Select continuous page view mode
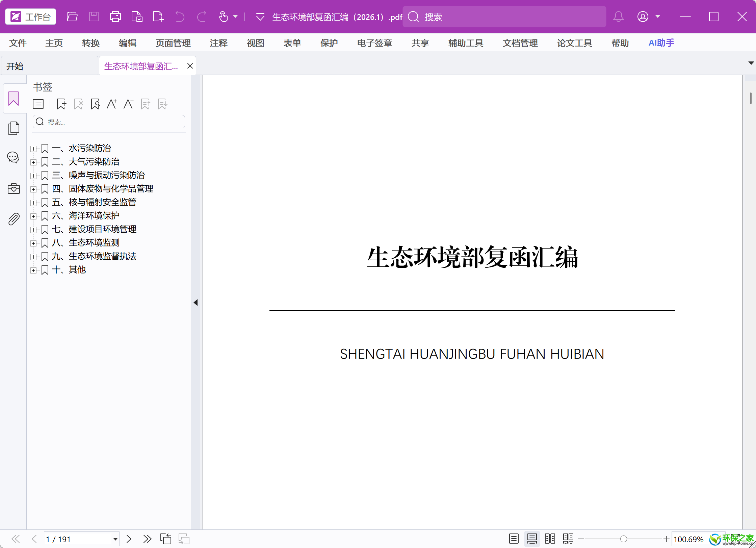The width and height of the screenshot is (756, 548). [x=532, y=539]
